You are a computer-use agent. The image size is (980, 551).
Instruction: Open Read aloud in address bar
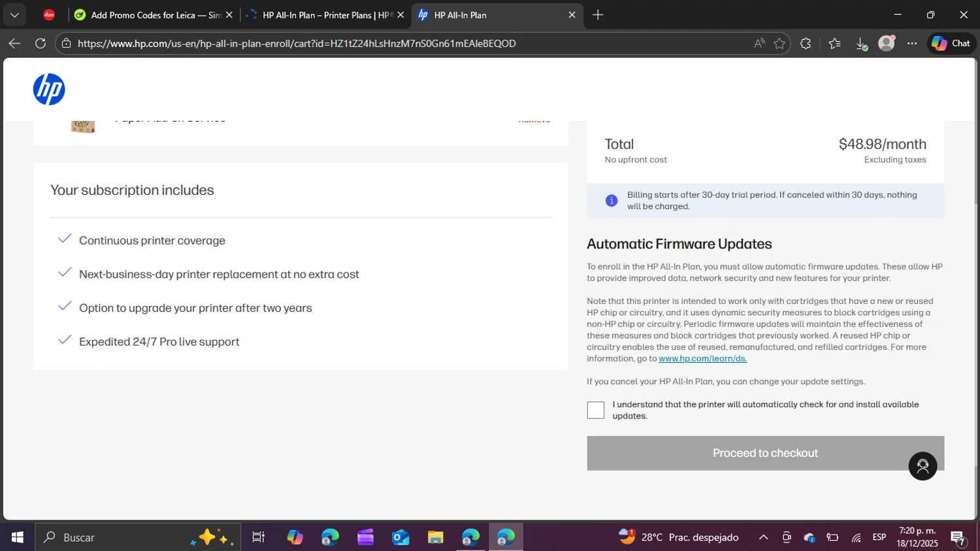tap(759, 43)
